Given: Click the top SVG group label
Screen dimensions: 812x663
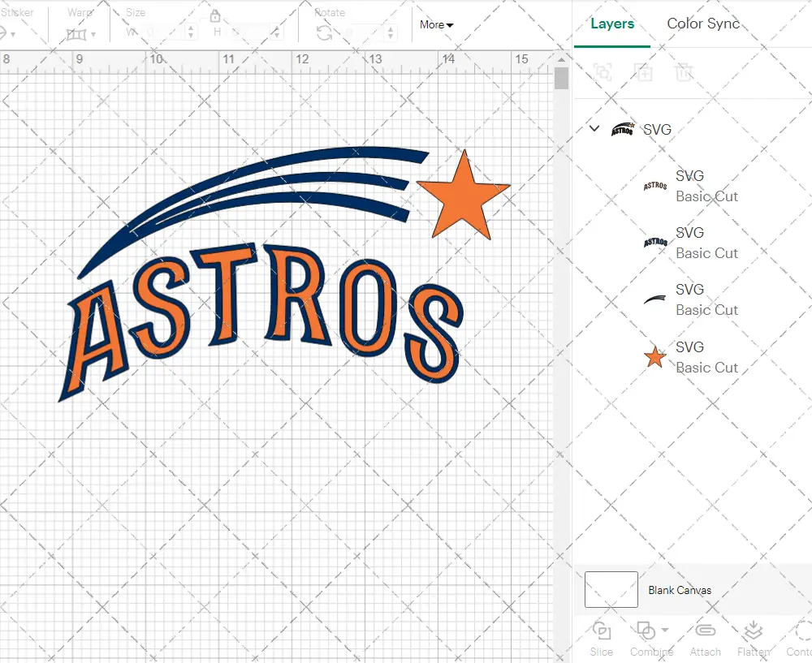Looking at the screenshot, I should pos(657,129).
